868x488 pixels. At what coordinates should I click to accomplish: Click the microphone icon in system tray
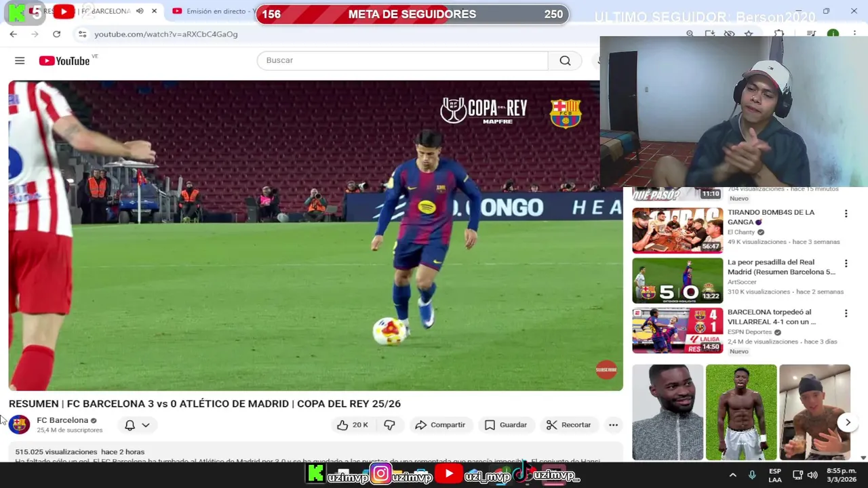(x=752, y=475)
